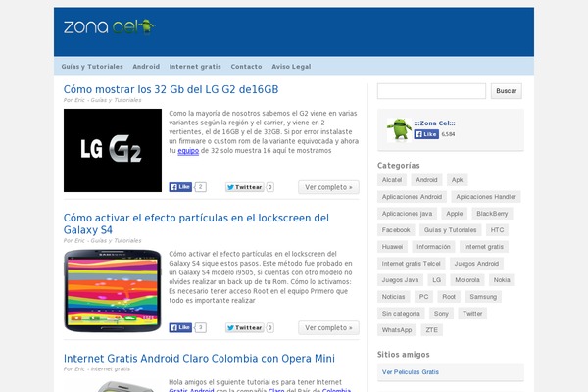Click the Buscar button
Image resolution: width=588 pixels, height=392 pixels.
click(507, 91)
